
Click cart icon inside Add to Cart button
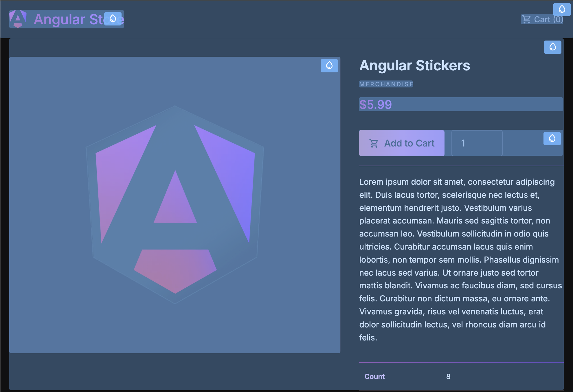click(x=374, y=143)
